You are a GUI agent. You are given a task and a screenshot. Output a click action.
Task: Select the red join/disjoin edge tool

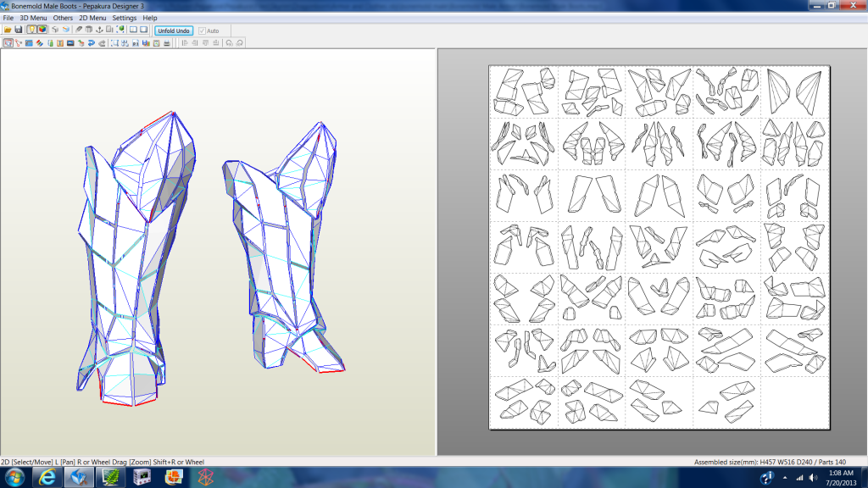click(x=19, y=42)
